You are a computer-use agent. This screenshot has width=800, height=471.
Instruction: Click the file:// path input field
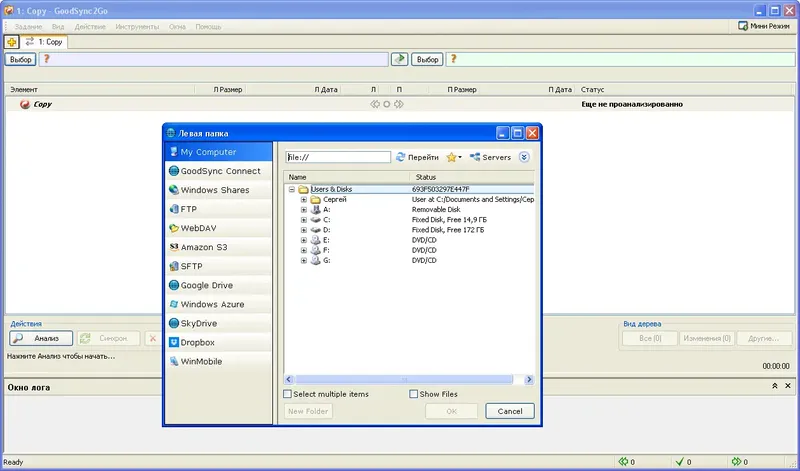(338, 157)
